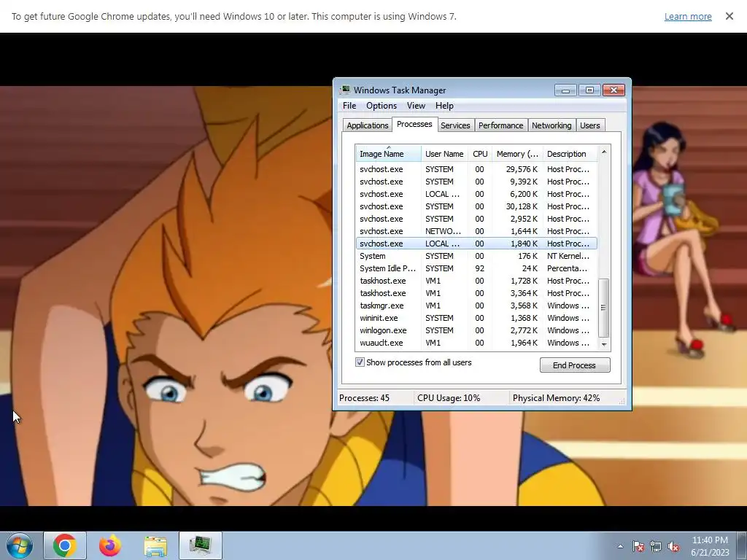
Task: Sort by CPU column header
Action: pos(480,154)
